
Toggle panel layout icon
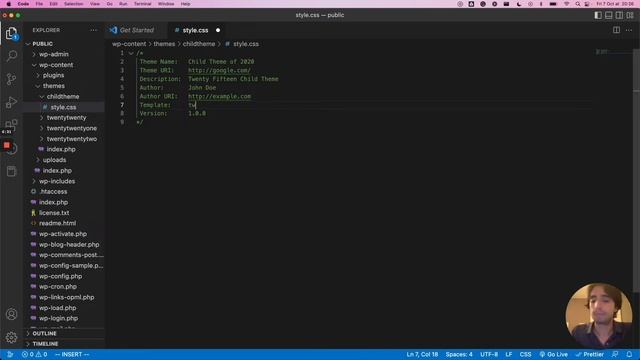(x=609, y=15)
